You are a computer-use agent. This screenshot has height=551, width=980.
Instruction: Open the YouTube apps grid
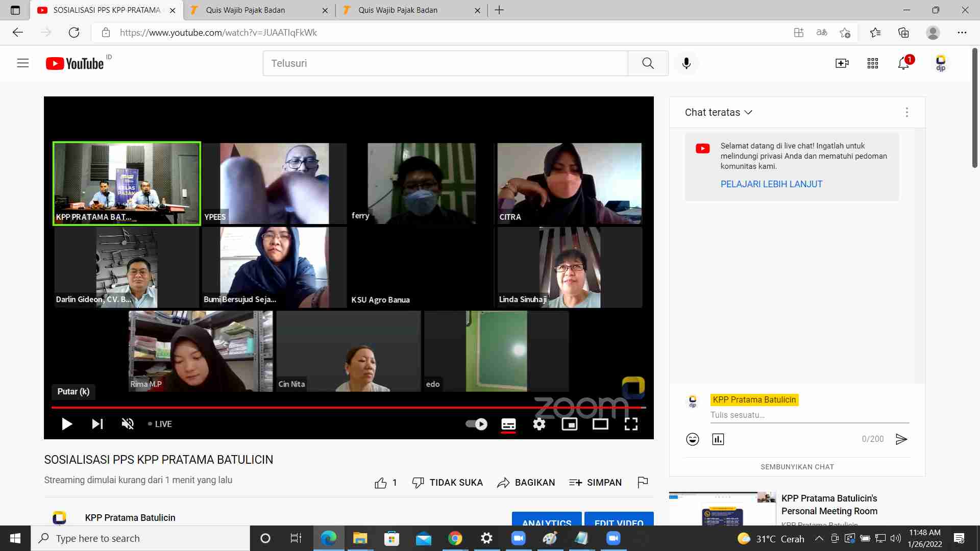pos(873,63)
